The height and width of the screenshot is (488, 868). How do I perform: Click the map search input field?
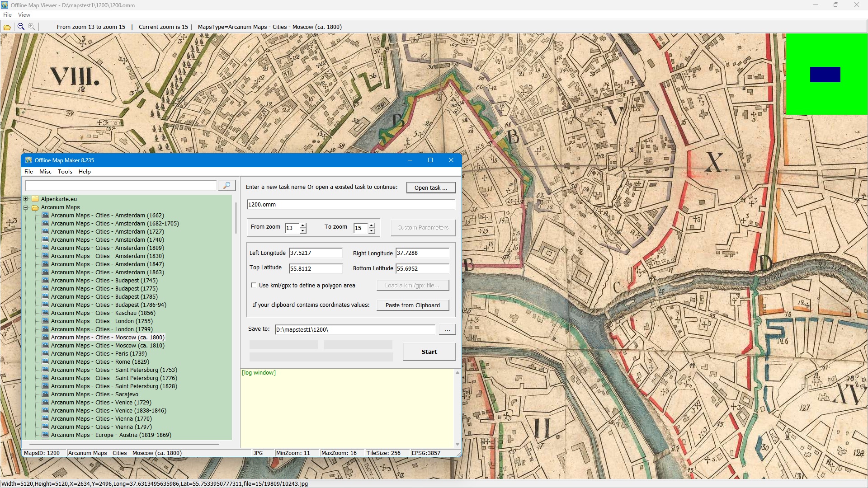[121, 186]
